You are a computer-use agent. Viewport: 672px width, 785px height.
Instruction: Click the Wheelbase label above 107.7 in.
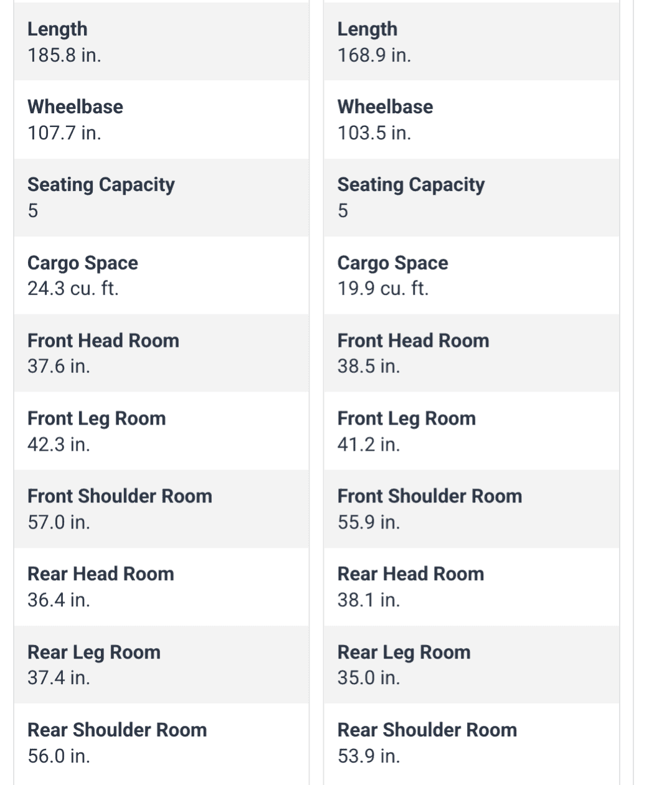point(75,107)
